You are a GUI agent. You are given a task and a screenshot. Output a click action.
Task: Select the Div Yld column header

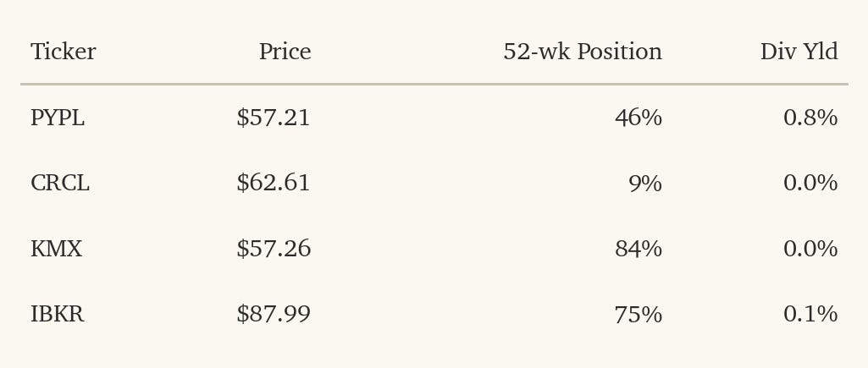click(799, 52)
